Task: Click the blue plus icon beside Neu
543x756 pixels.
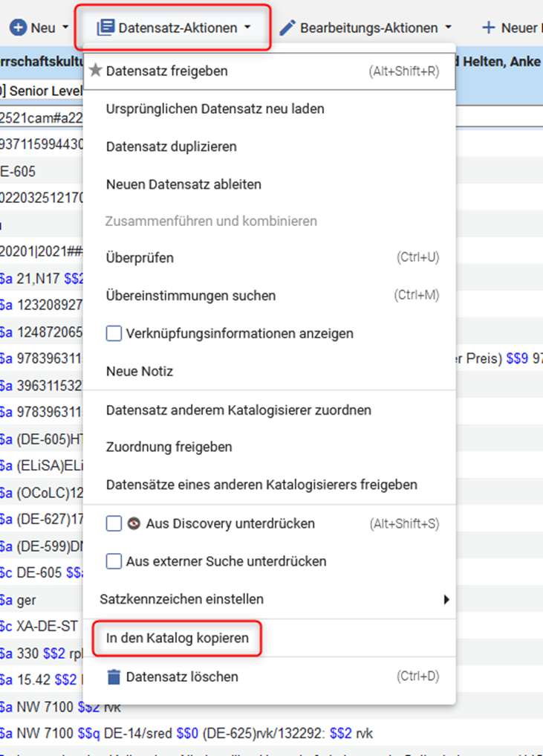Action: (17, 28)
